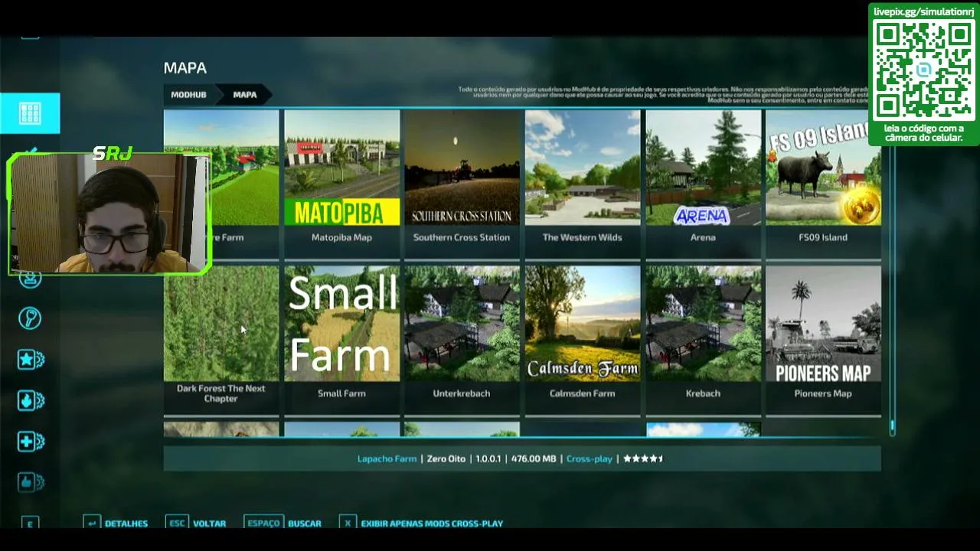Open the flame-with-gear mods category icon
980x551 pixels.
[x=31, y=400]
